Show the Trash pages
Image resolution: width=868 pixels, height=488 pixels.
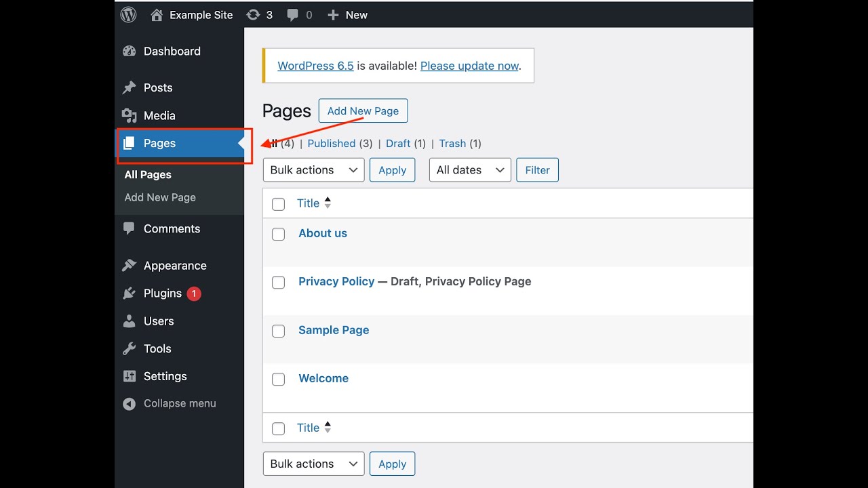[452, 144]
